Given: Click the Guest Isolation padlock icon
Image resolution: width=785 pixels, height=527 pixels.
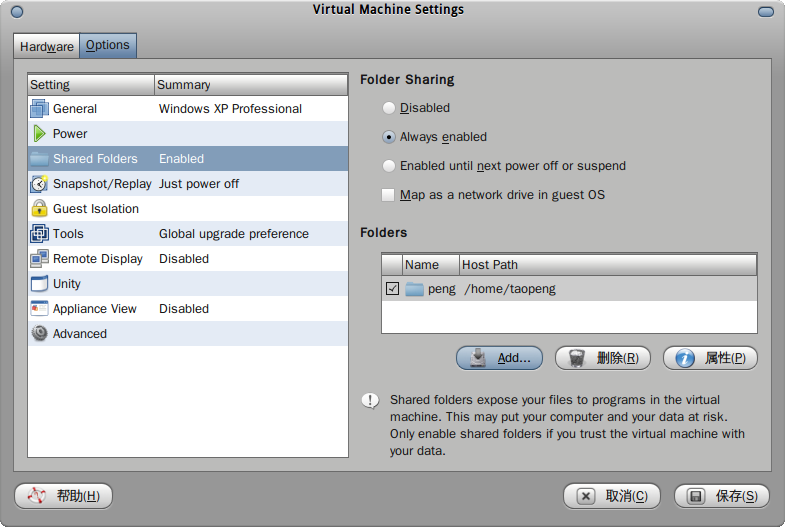Looking at the screenshot, I should (x=39, y=208).
